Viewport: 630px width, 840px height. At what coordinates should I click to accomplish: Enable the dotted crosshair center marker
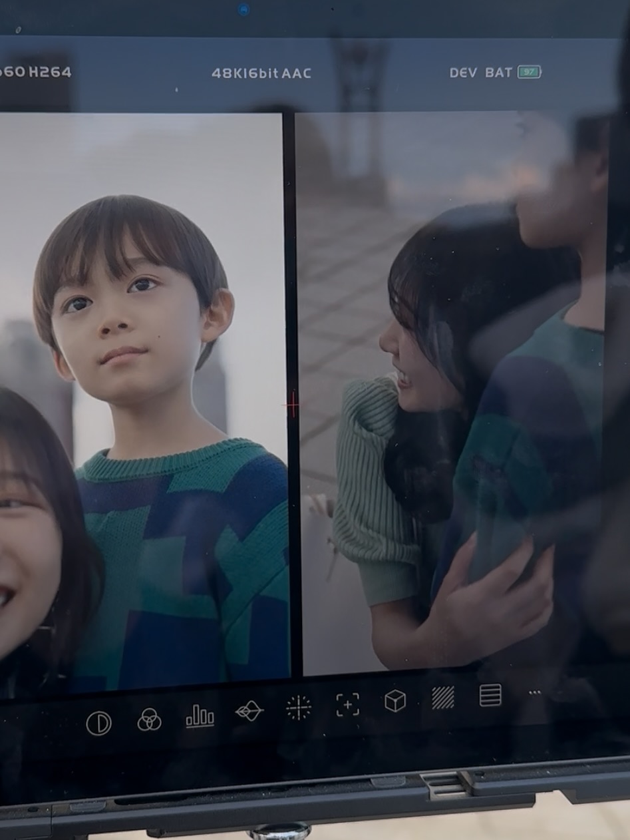298,708
